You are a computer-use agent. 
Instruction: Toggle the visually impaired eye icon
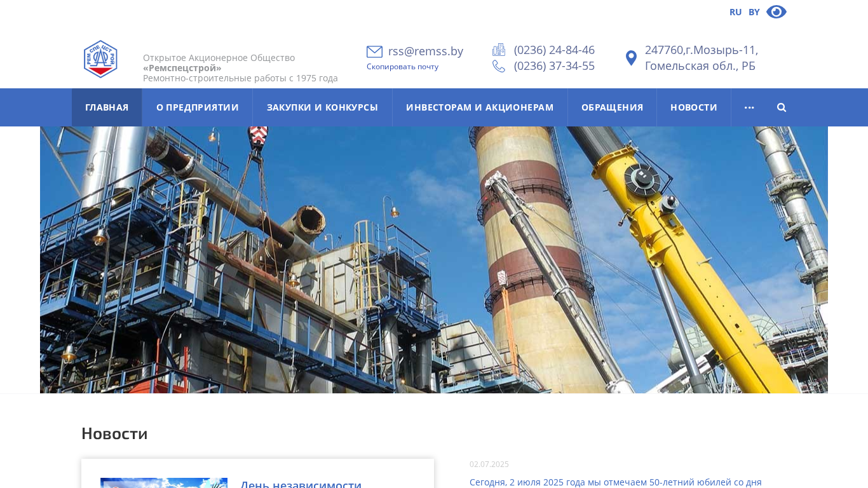(776, 11)
